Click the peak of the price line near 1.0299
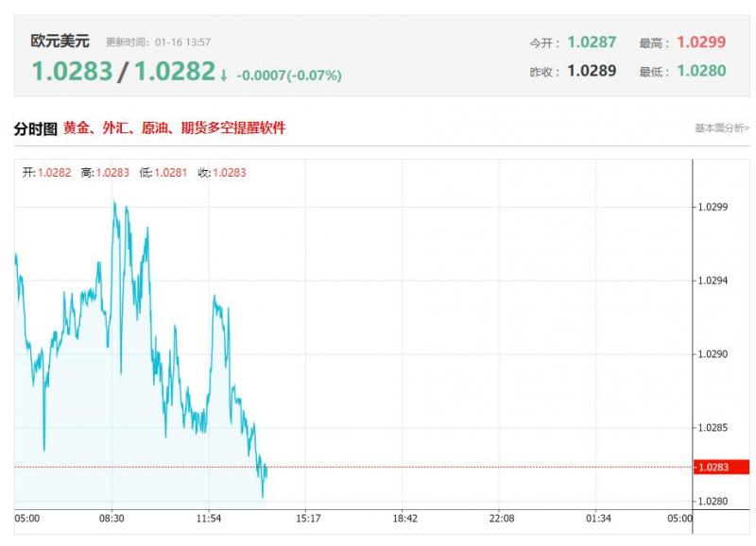The image size is (756, 546). pyautogui.click(x=114, y=202)
